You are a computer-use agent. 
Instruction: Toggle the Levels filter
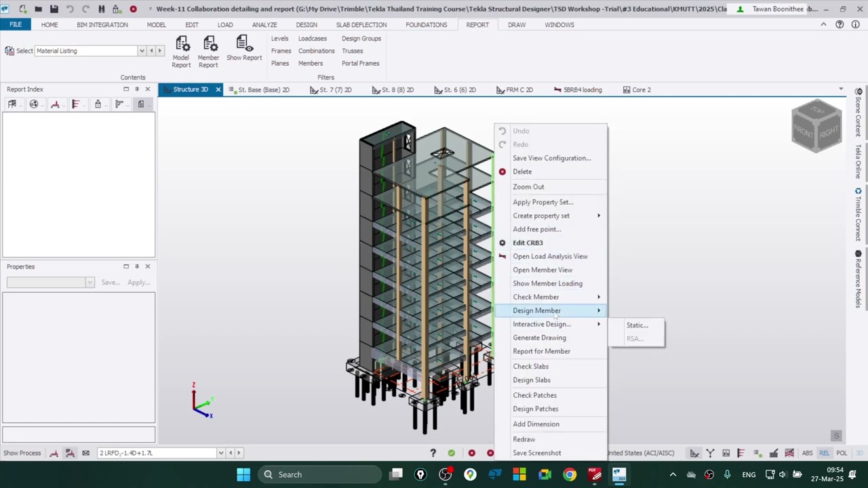(x=279, y=39)
